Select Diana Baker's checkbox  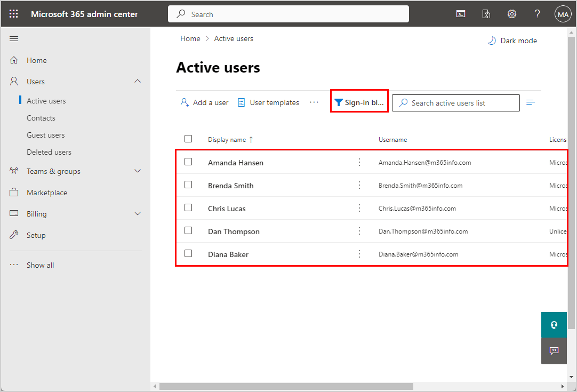click(x=188, y=253)
